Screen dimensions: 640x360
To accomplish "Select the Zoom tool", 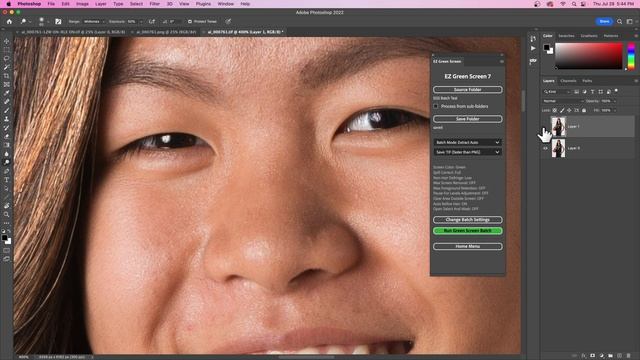I will pyautogui.click(x=7, y=214).
